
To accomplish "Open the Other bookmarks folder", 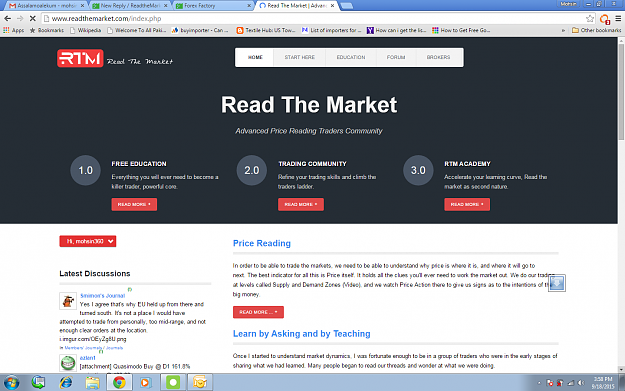I will 596,30.
